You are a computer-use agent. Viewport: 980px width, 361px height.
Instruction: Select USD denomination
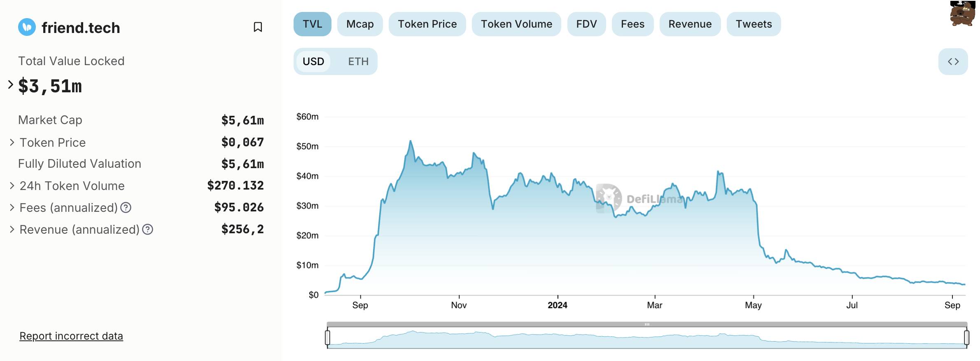[313, 61]
